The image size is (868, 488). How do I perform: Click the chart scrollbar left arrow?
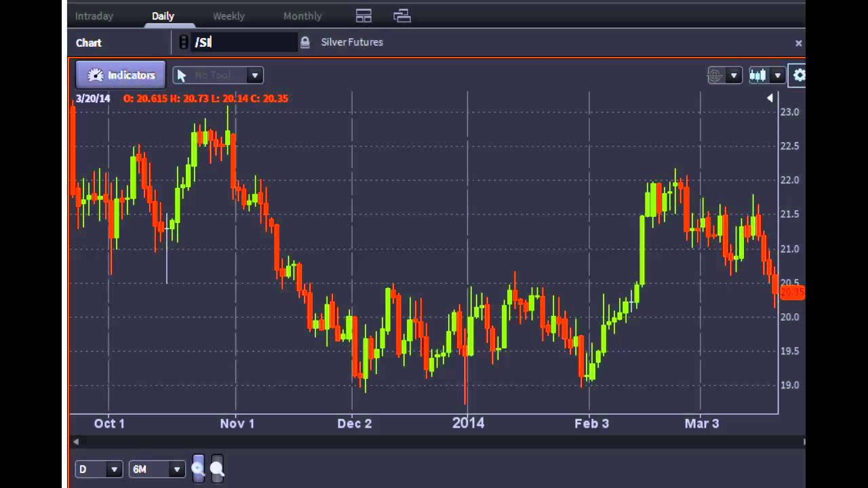tap(76, 442)
